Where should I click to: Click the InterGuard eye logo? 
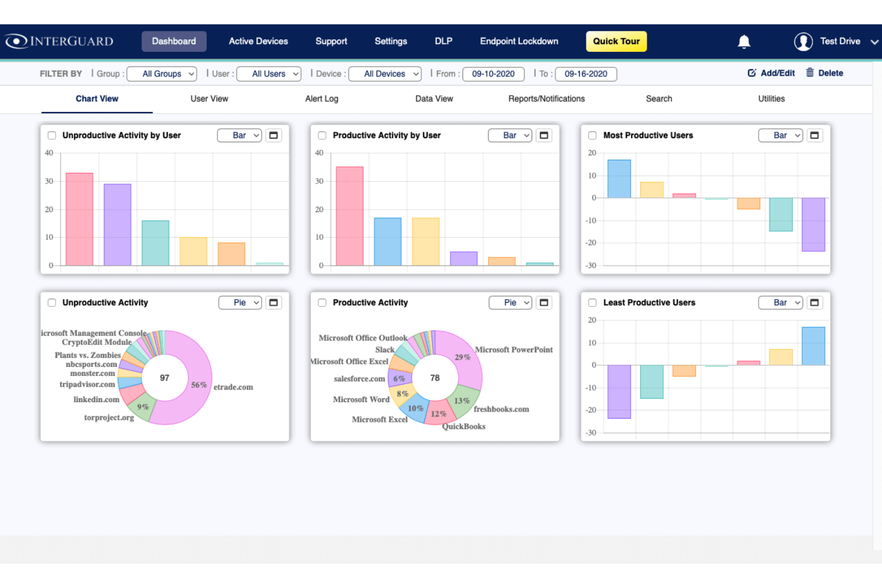(16, 41)
